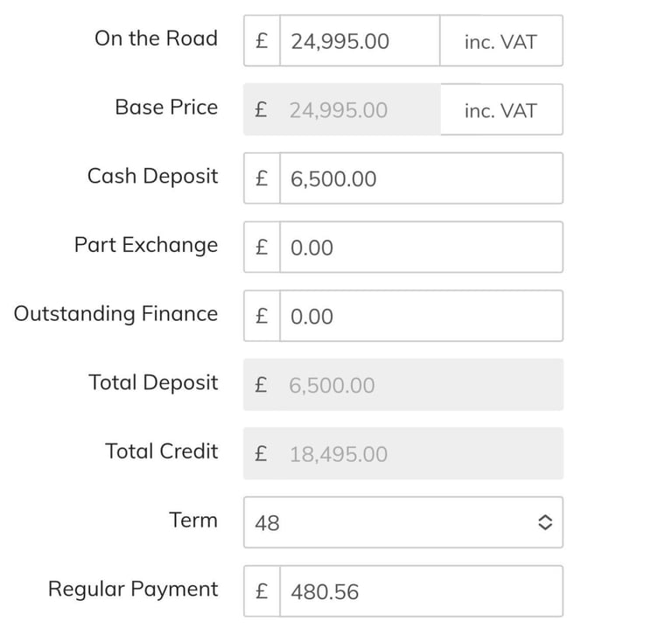Click the pound symbol beside Cash Deposit
Image resolution: width=672 pixels, height=635 pixels.
pos(262,179)
